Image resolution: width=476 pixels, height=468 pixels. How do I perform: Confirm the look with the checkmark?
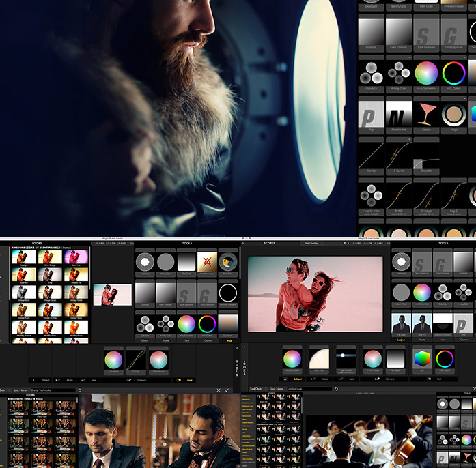(226, 390)
